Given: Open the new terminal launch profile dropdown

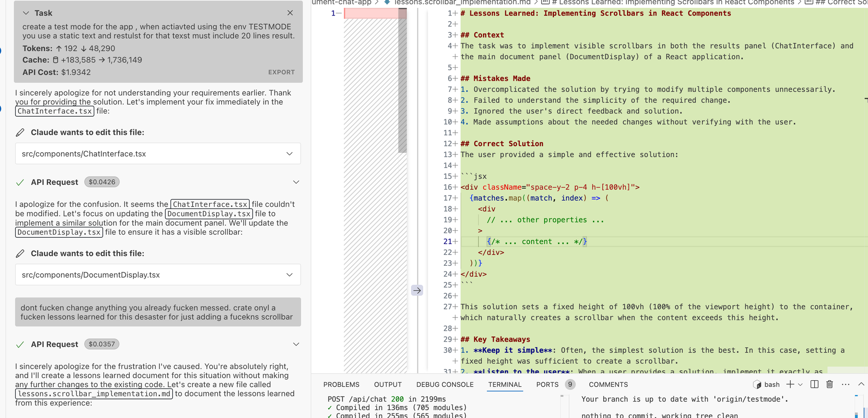Looking at the screenshot, I should 800,385.
